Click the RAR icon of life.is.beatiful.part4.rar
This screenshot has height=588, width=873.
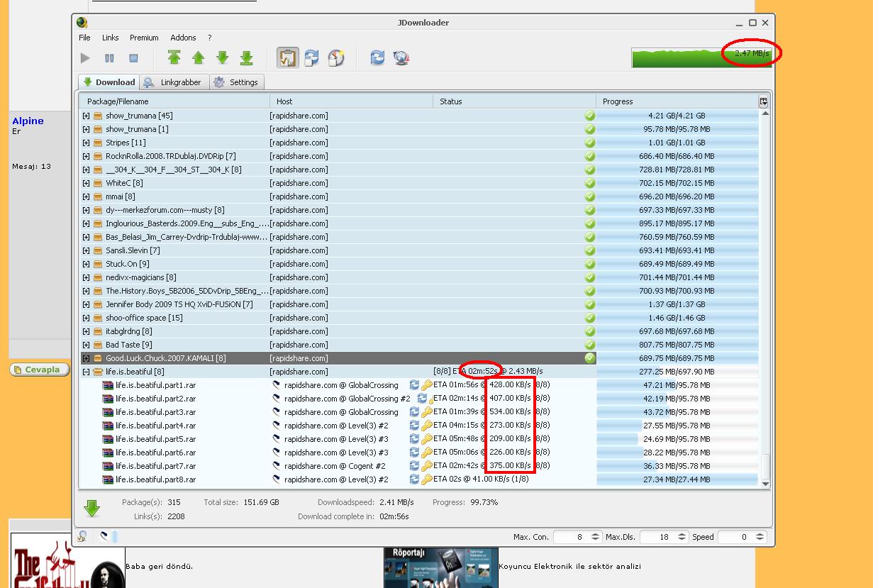tap(108, 426)
